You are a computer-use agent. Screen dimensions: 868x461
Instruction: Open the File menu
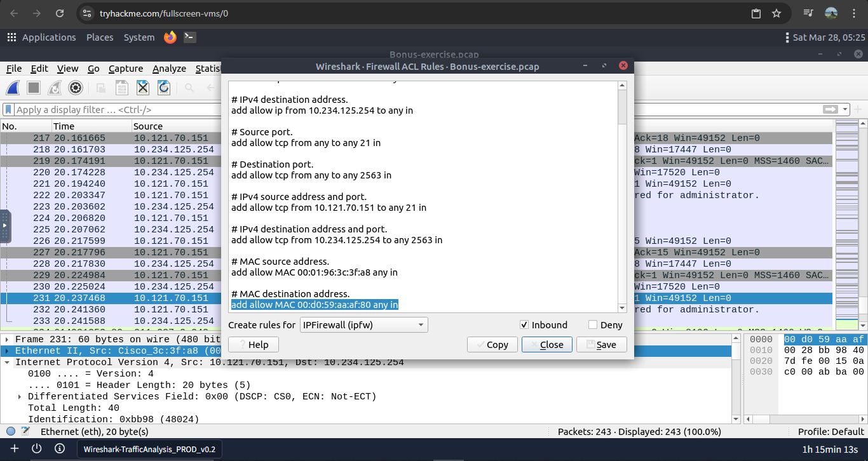click(x=14, y=69)
